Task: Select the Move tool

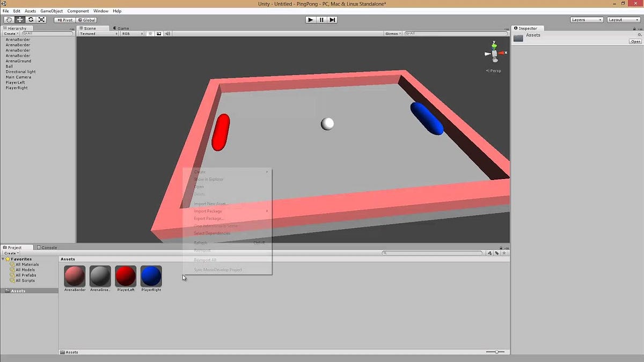Action: 20,19
